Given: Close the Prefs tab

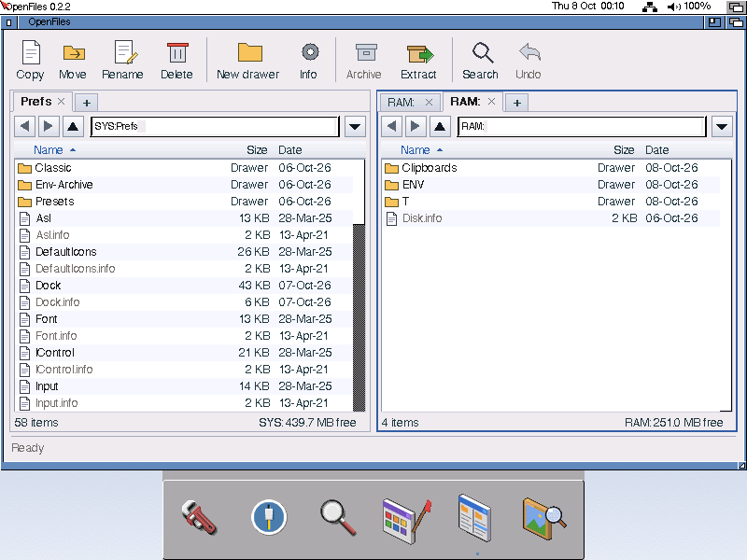Looking at the screenshot, I should click(61, 102).
